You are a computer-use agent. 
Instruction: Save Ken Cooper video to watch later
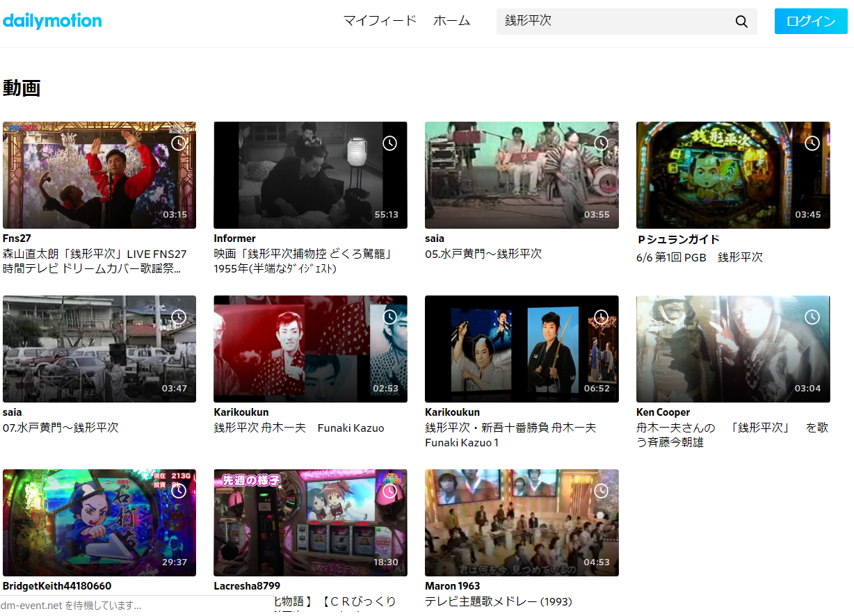pos(812,316)
